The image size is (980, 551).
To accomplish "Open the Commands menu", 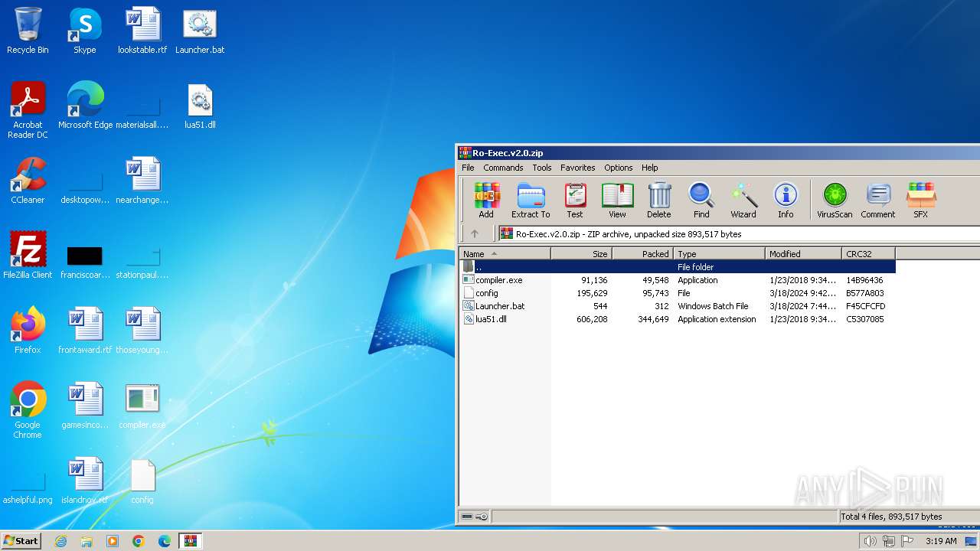I will (503, 168).
